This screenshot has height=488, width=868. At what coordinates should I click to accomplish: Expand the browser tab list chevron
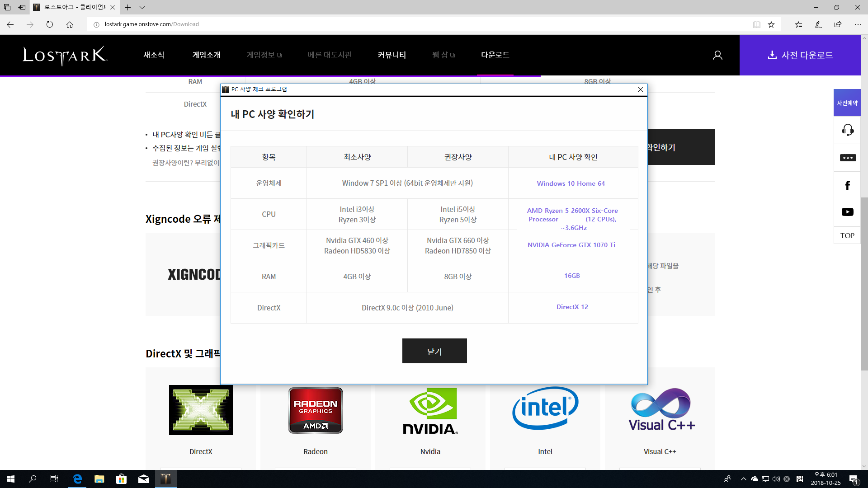(x=142, y=7)
